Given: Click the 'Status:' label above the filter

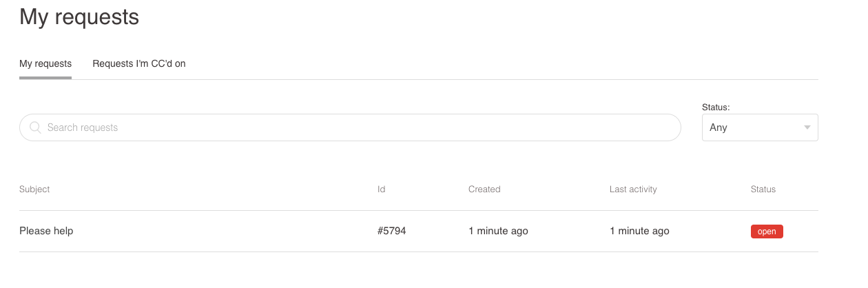Looking at the screenshot, I should [x=716, y=107].
